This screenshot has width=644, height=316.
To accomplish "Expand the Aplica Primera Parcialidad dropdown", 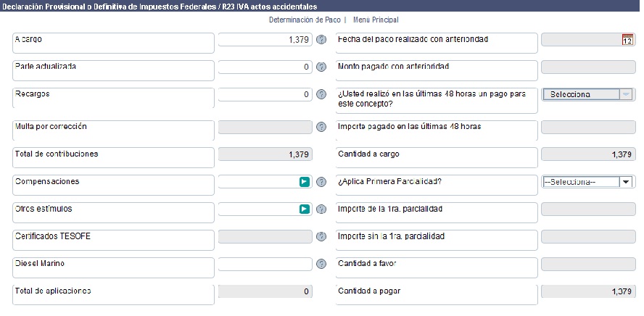I will [x=588, y=182].
